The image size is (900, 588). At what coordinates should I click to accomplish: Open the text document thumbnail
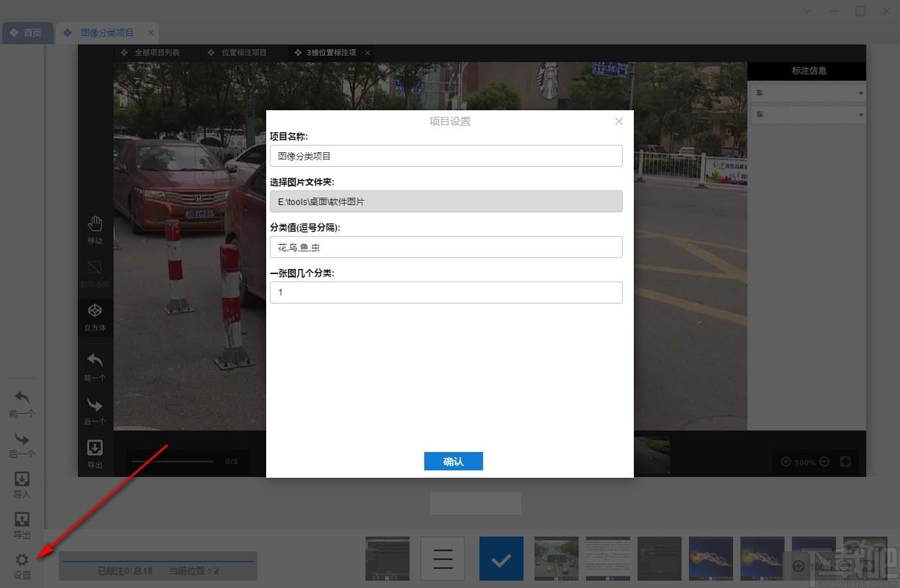coord(608,559)
